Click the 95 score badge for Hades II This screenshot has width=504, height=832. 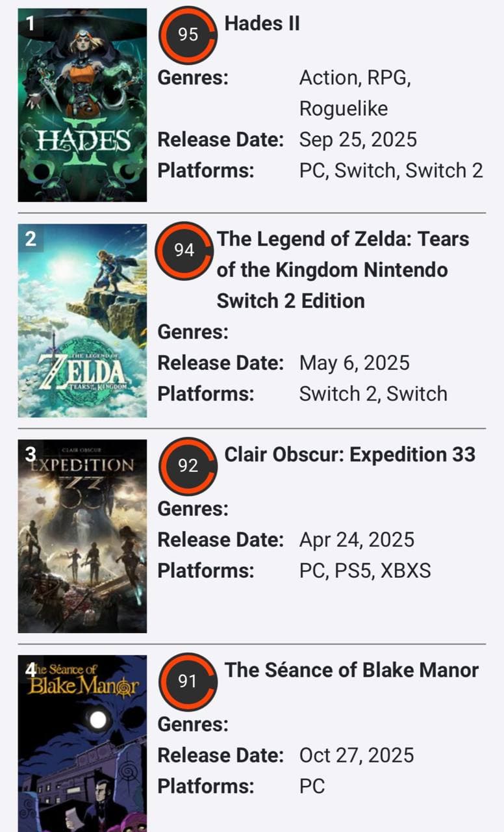tap(188, 34)
